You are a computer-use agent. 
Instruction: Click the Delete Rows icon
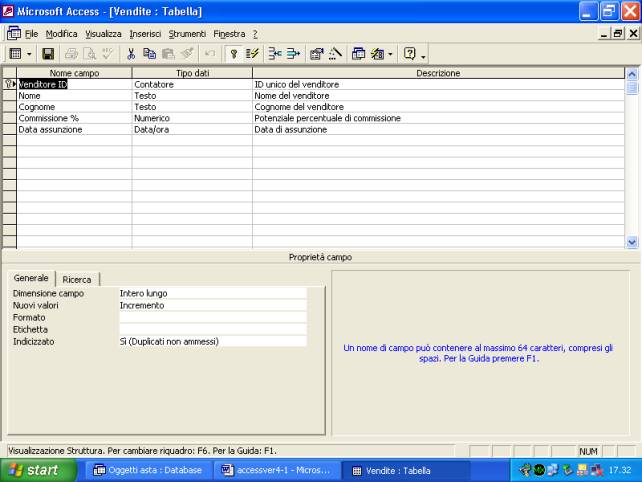point(293,54)
